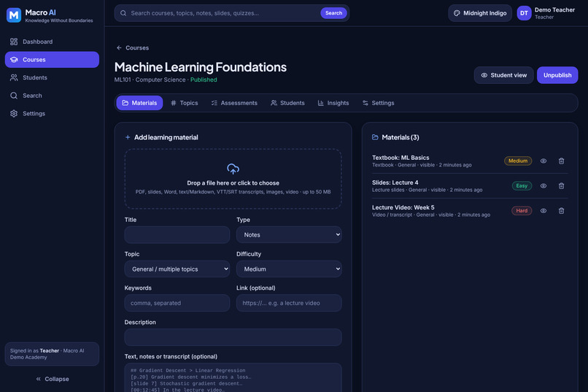Open sidebar Search page
This screenshot has width=588, height=392.
coord(52,96)
